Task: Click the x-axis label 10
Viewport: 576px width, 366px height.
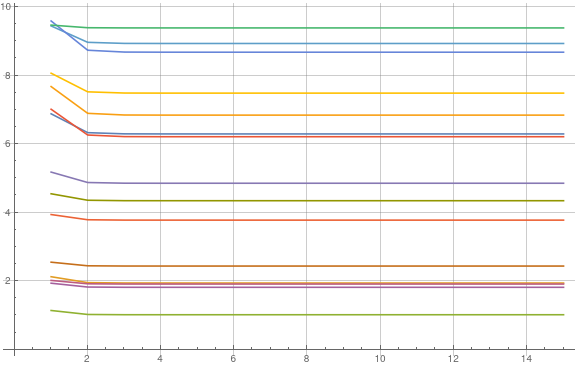Action: (380, 359)
